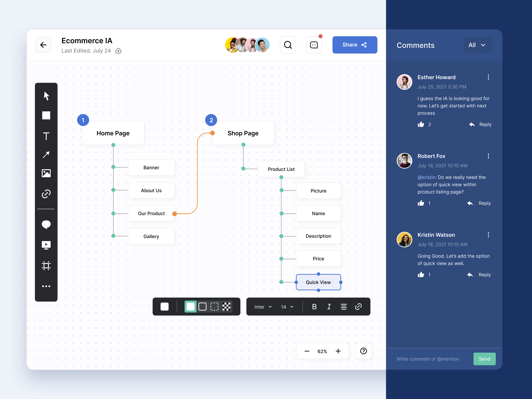Screen dimensions: 532x399
Task: Like Kristin Watson's comment
Action: (x=421, y=274)
